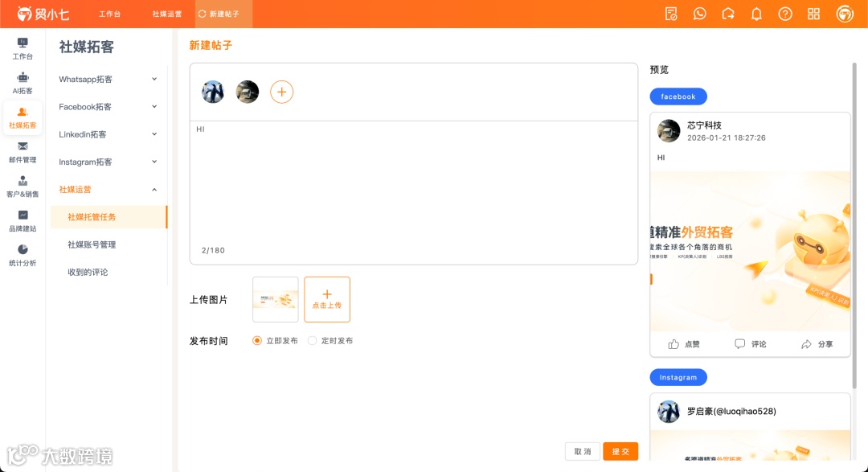
Task: Switch to 社媒运营 top tab
Action: click(x=166, y=14)
